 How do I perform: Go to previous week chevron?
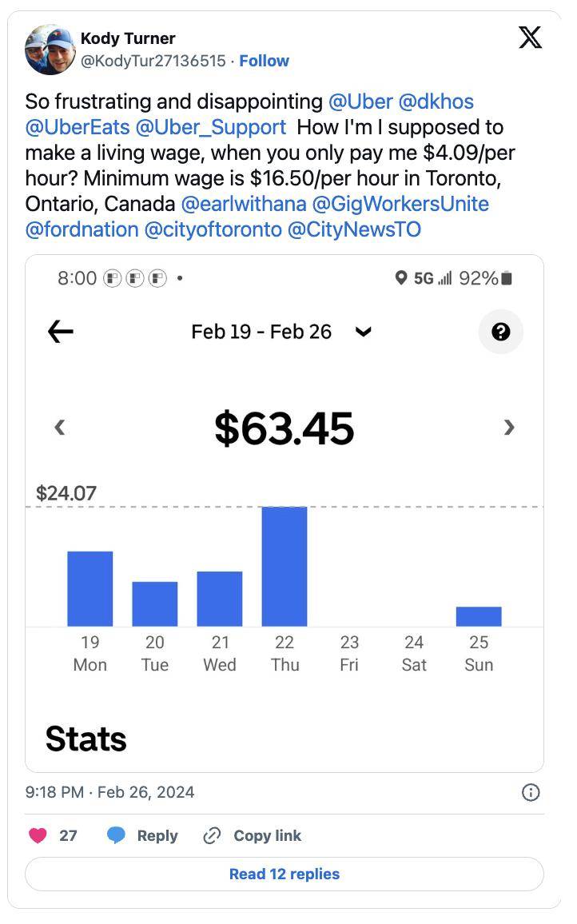pos(59,428)
